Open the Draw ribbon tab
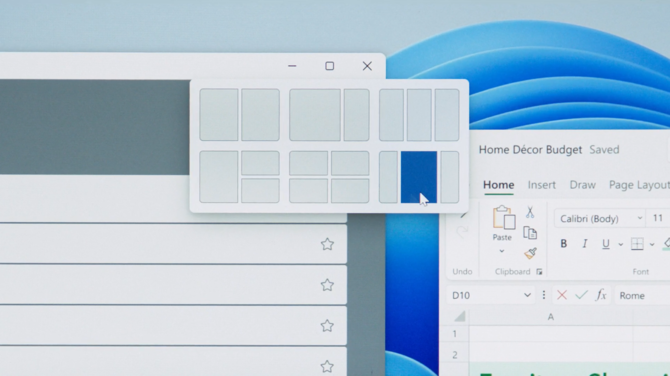Viewport: 670px width, 376px height. click(582, 185)
